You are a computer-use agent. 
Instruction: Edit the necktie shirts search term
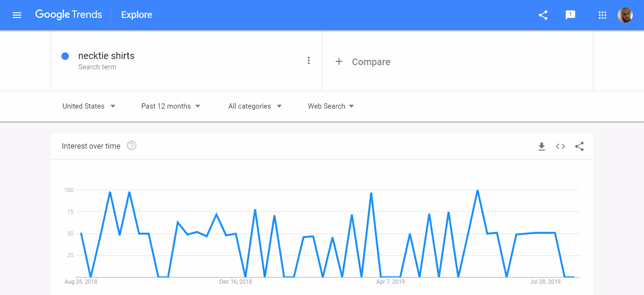click(106, 56)
